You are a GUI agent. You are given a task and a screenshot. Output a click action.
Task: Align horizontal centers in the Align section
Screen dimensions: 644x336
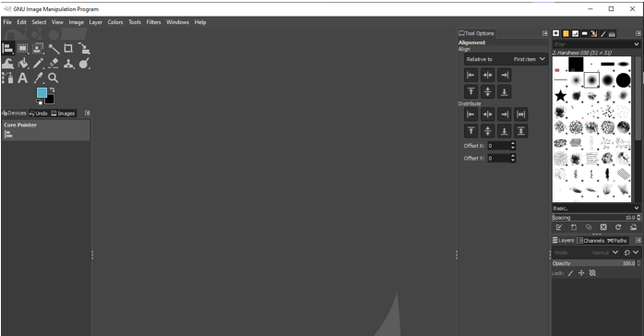pos(487,75)
